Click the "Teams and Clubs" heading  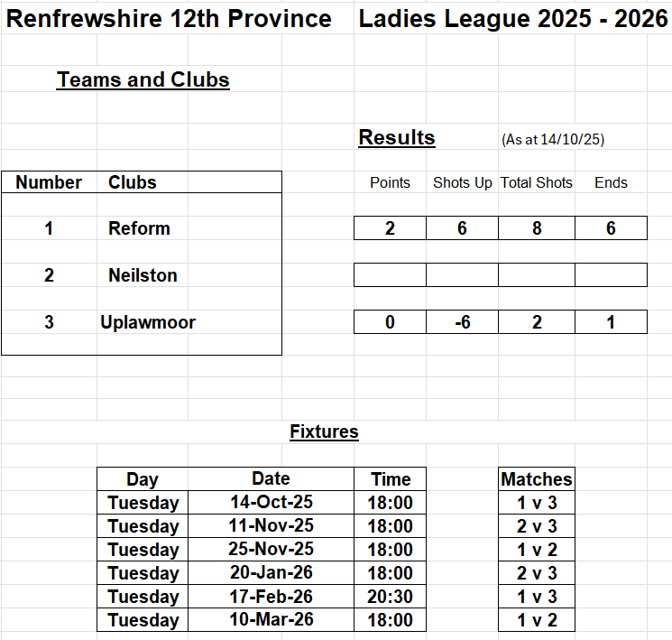point(143,80)
